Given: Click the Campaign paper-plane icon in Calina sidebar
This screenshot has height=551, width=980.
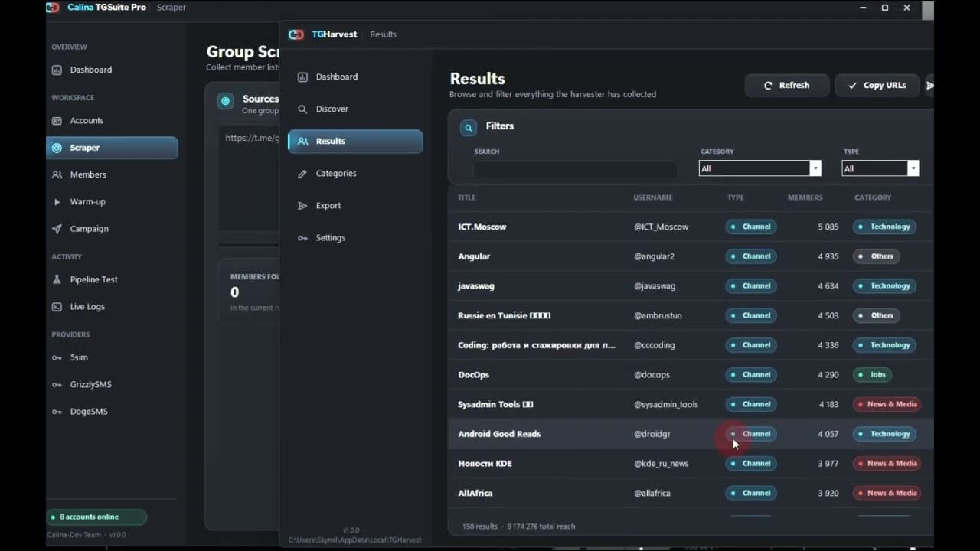Looking at the screenshot, I should 57,229.
